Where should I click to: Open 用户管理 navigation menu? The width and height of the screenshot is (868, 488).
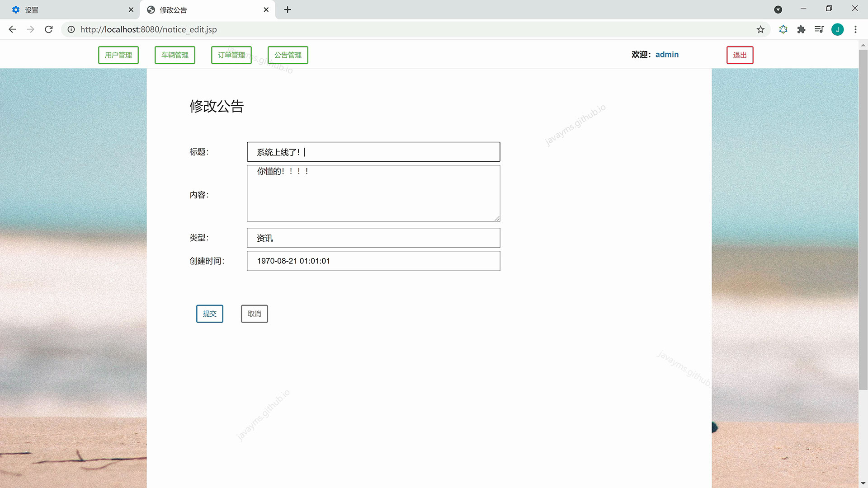click(x=118, y=55)
